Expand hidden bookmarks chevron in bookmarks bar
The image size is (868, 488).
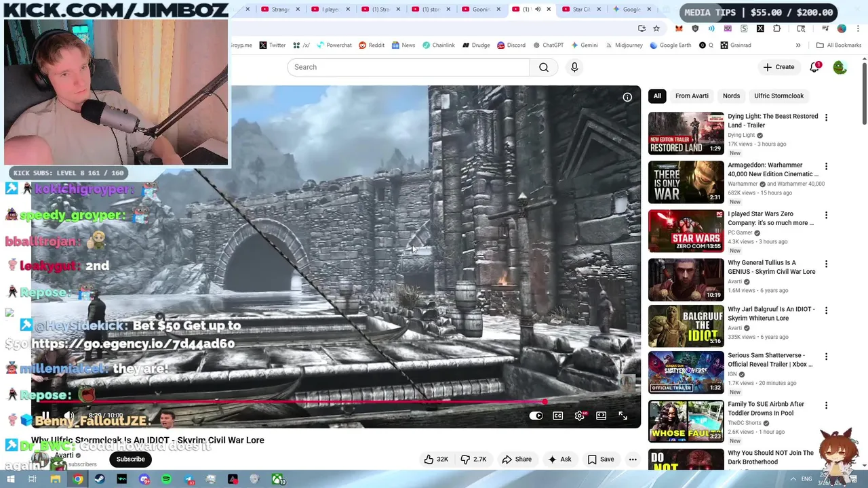798,45
